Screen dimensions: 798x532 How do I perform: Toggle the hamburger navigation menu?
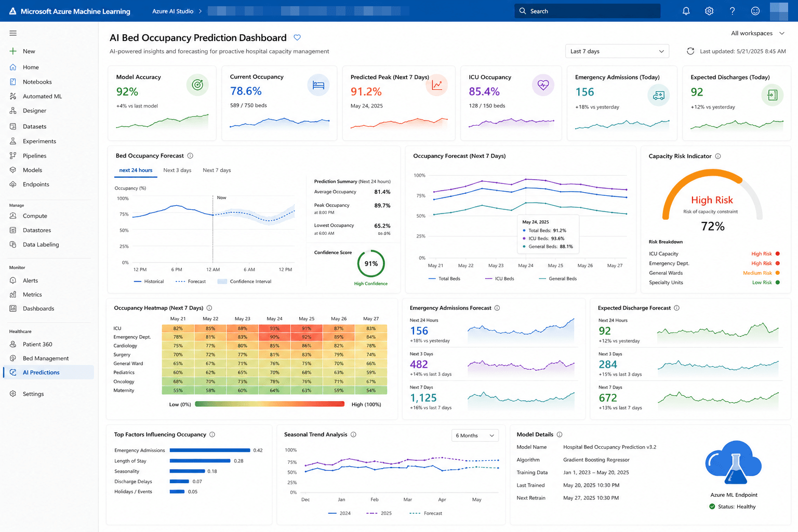tap(13, 33)
